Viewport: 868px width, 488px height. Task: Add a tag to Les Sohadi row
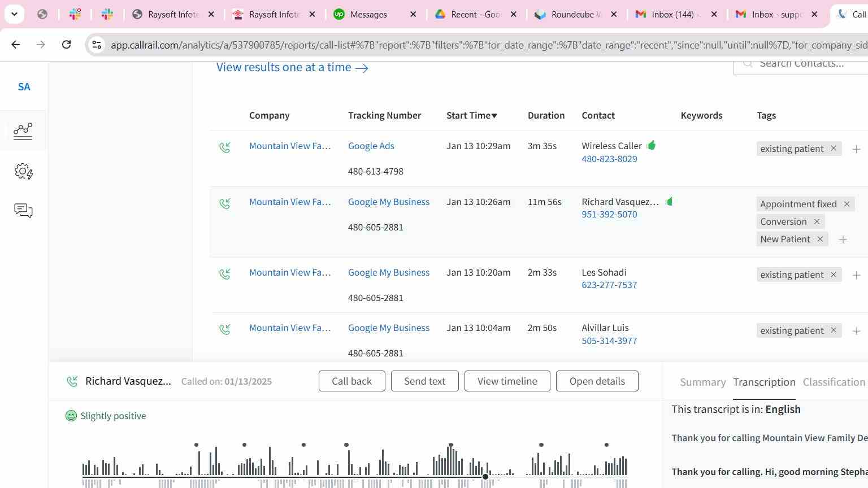pos(856,275)
